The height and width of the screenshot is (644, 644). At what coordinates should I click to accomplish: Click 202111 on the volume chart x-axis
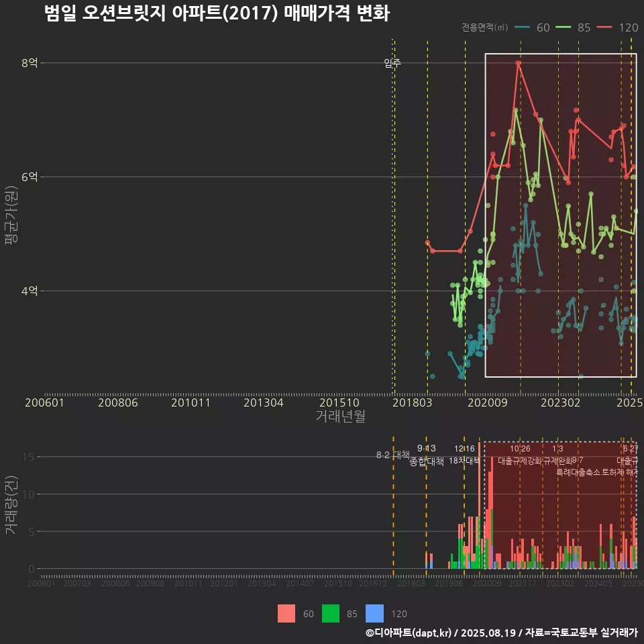pos(522,583)
